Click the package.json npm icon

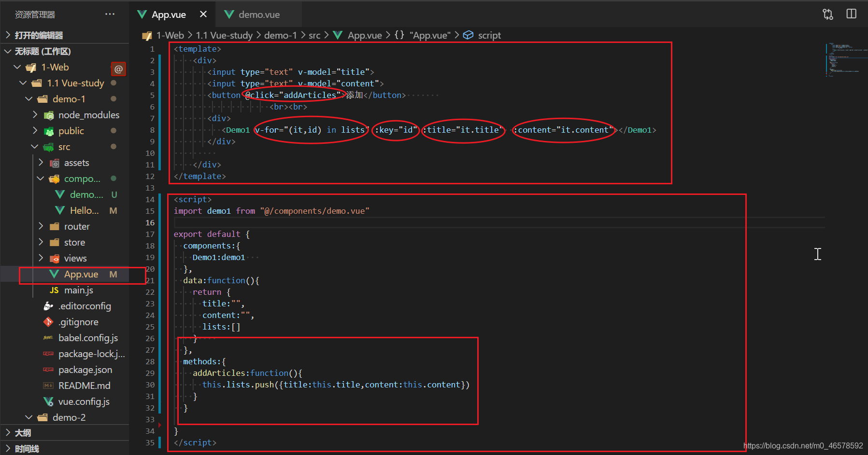coord(48,370)
